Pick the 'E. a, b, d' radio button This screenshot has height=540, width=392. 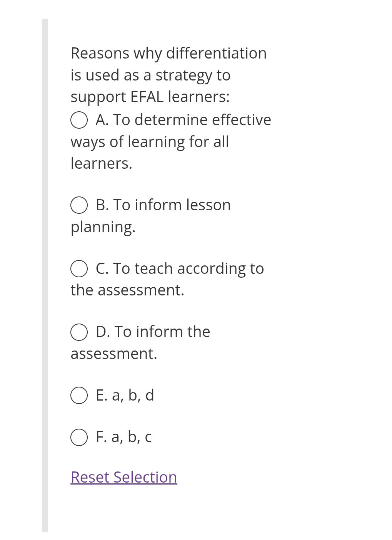tap(79, 395)
